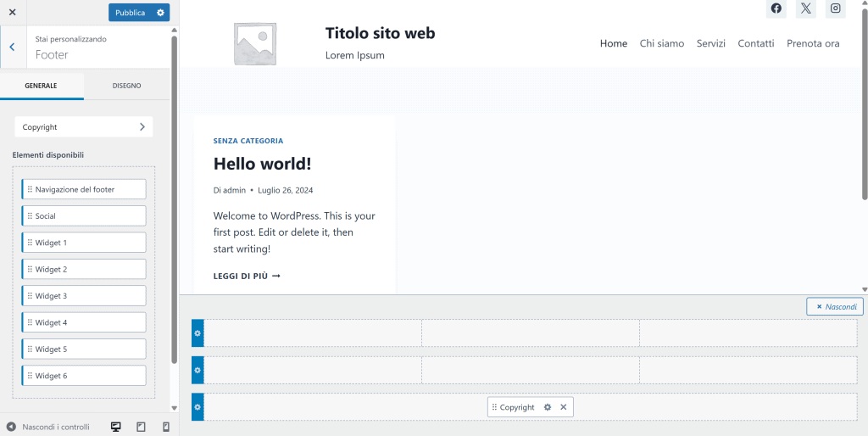Click the sidebar scrollbar up arrow
Viewport: 868px width, 436px height.
coord(175,30)
